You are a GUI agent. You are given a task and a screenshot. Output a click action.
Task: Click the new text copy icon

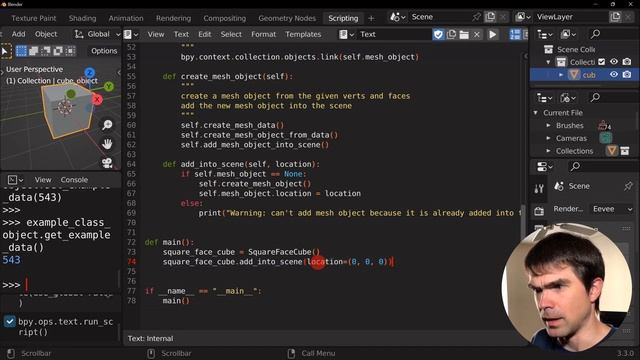(x=451, y=34)
